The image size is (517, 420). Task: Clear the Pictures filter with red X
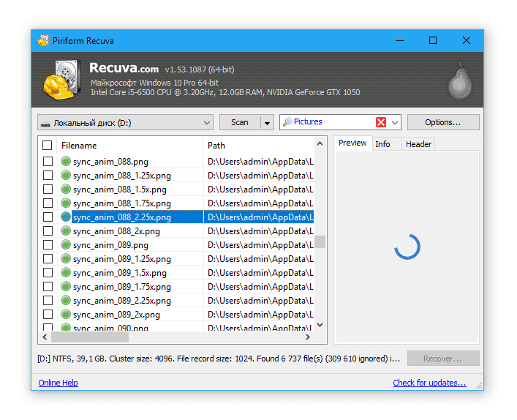[x=381, y=122]
